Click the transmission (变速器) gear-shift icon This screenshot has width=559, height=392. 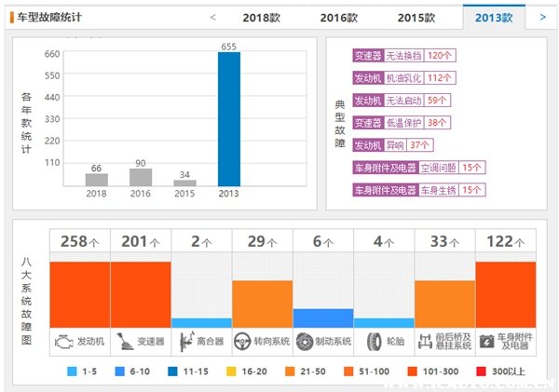(x=122, y=342)
